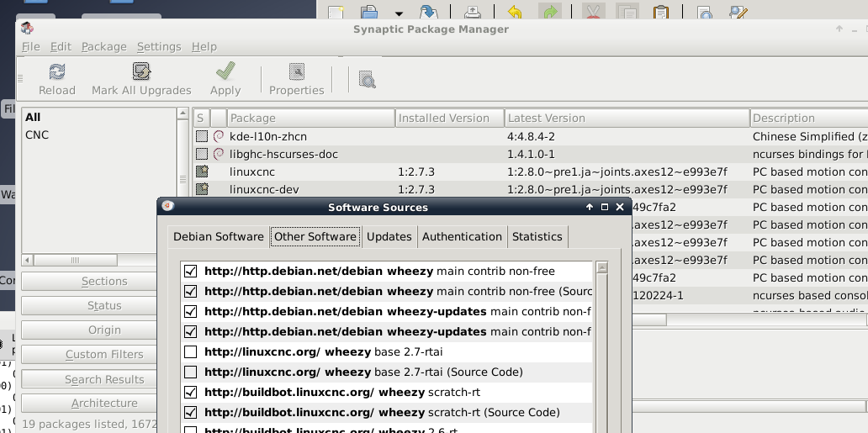Switch to the Statistics tab
This screenshot has width=868, height=433.
pyautogui.click(x=537, y=237)
